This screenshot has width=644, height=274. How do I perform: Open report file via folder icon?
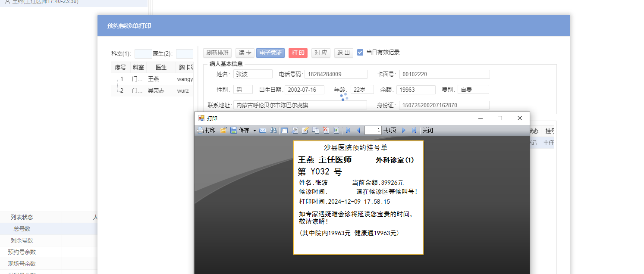click(223, 130)
